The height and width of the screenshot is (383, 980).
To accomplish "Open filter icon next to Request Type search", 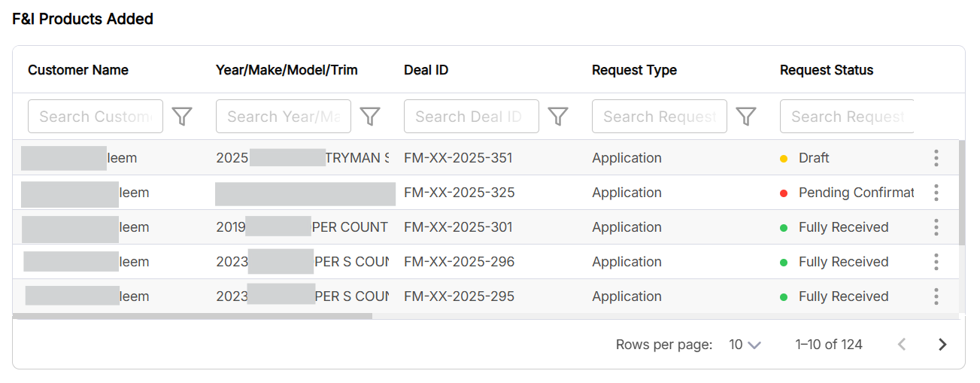I will (x=745, y=117).
